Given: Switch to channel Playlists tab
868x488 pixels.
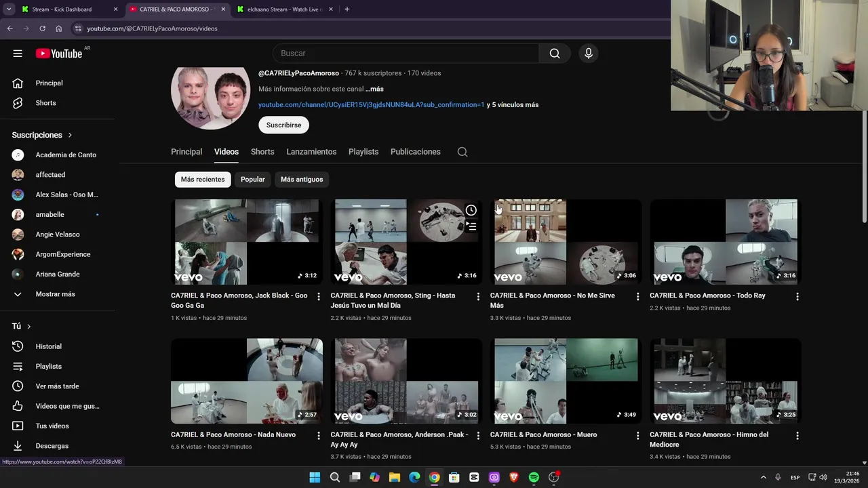Looking at the screenshot, I should (x=363, y=152).
